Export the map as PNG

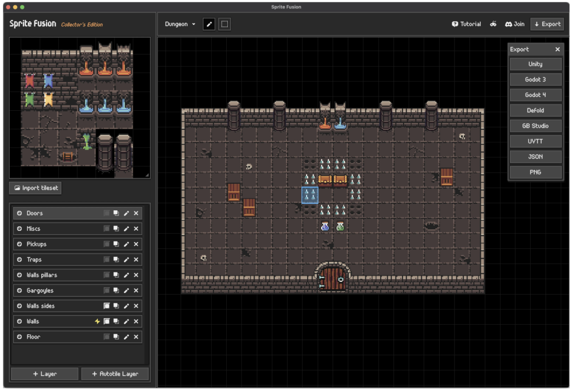[x=535, y=172]
